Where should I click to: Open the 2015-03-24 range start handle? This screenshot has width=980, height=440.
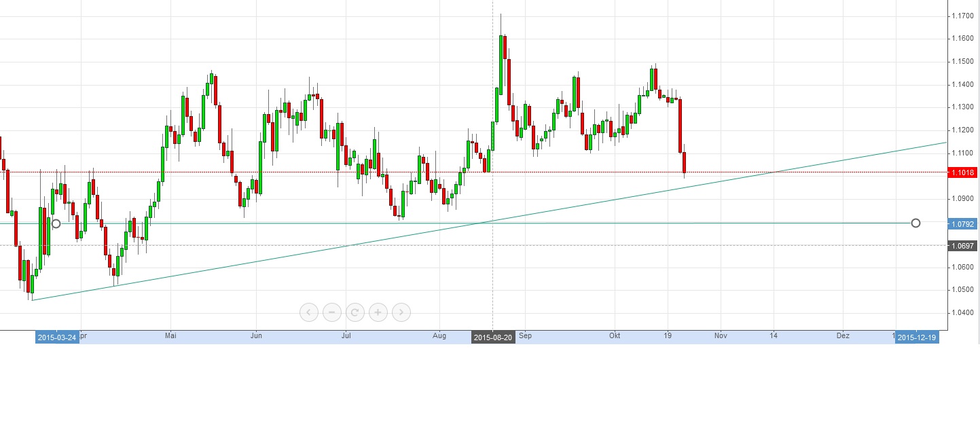tap(57, 336)
